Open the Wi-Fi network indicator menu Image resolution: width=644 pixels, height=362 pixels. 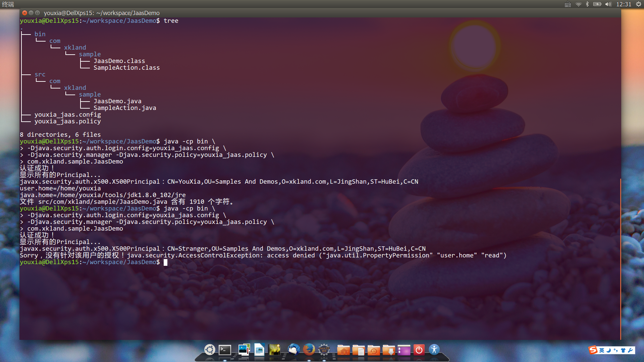(x=578, y=4)
